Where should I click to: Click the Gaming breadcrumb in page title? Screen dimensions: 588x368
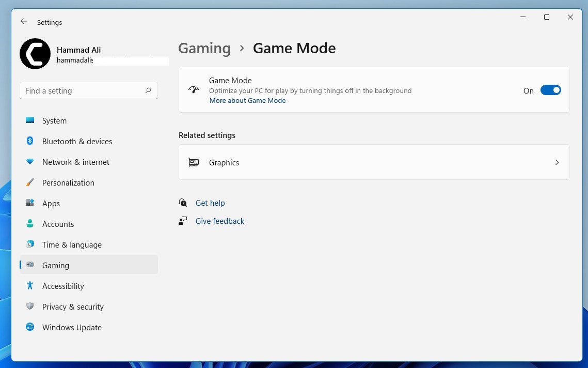[x=204, y=49]
